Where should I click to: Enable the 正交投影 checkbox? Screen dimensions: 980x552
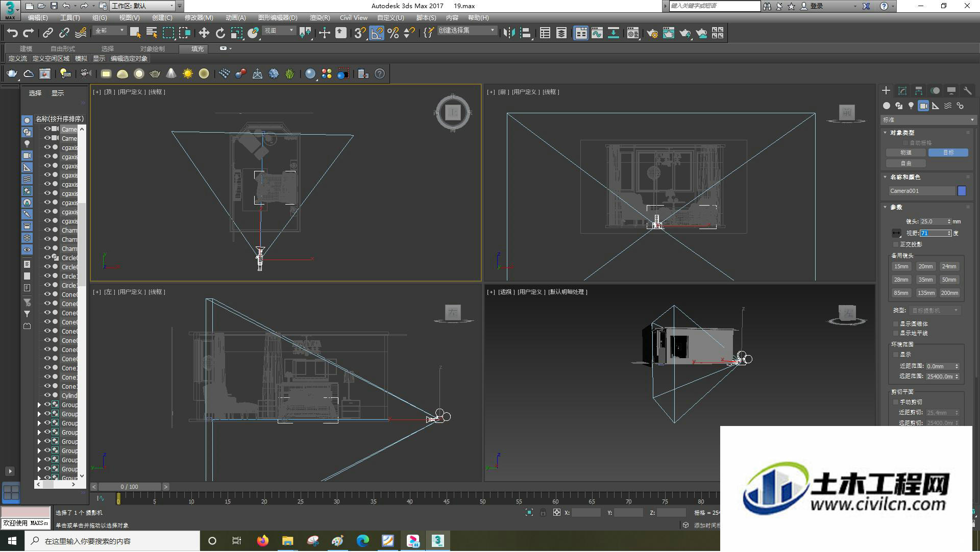click(896, 244)
